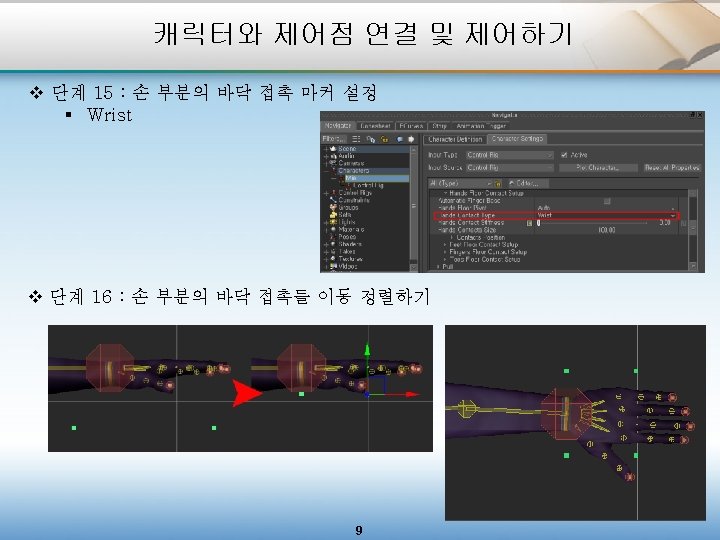Viewport: 720px width, 540px height.
Task: Select the Materials node icon
Action: coord(333,230)
